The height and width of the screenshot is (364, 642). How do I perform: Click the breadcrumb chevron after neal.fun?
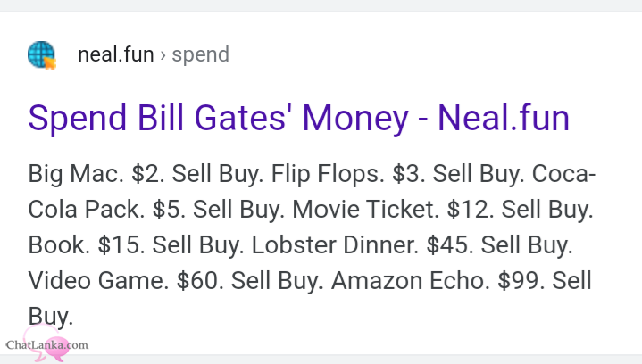163,55
